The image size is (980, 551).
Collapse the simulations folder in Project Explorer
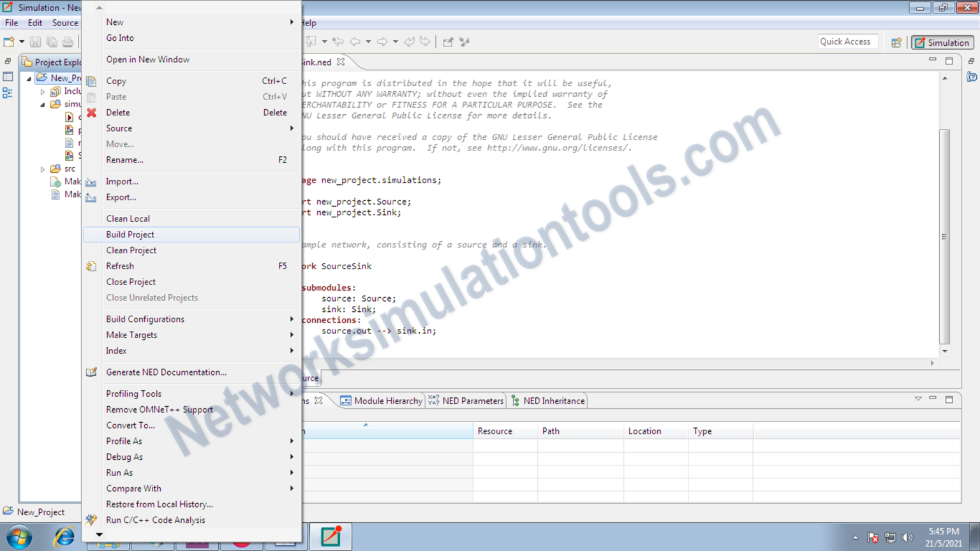pos(42,104)
